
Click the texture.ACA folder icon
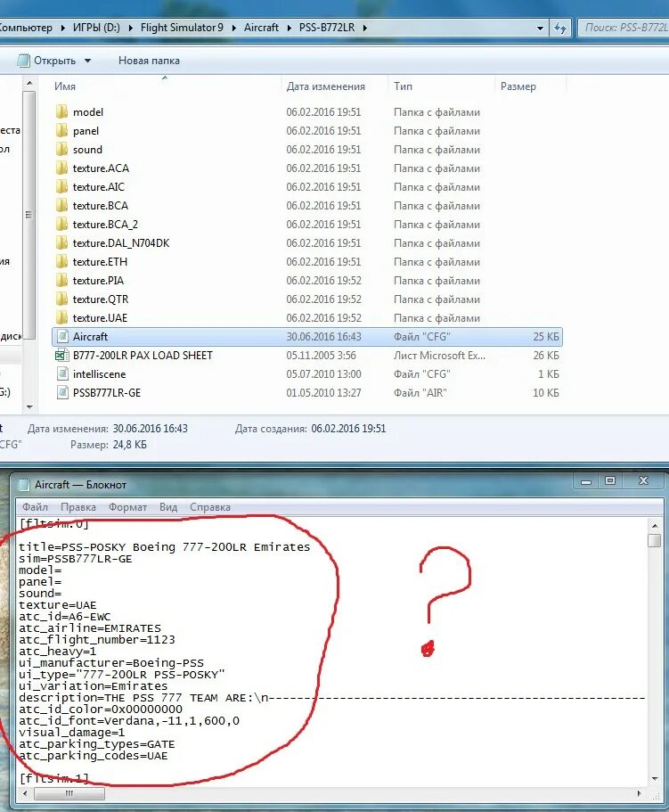(61, 168)
